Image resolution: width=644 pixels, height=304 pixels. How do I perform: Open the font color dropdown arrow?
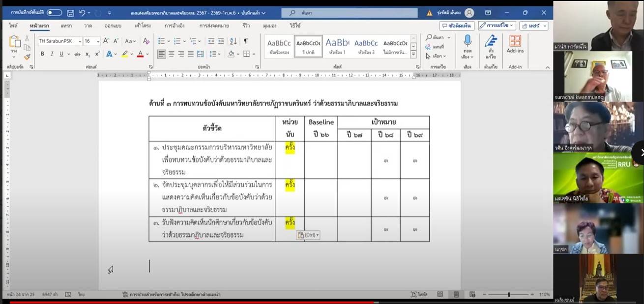(147, 54)
